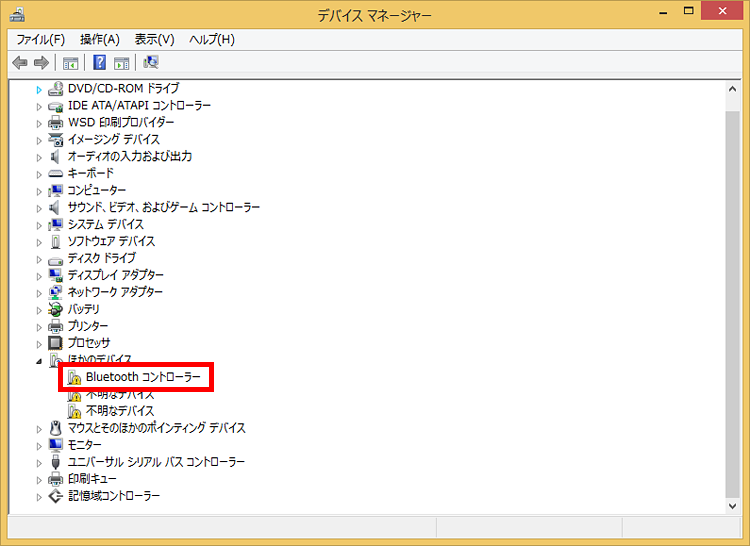This screenshot has height=546, width=750.
Task: Click the vertical scrollbar thumb
Action: pos(732,304)
